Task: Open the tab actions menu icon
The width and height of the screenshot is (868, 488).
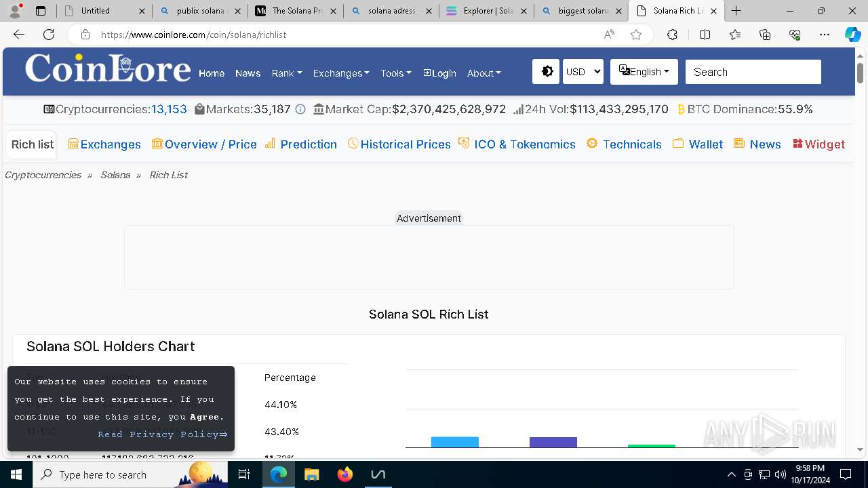Action: (41, 11)
